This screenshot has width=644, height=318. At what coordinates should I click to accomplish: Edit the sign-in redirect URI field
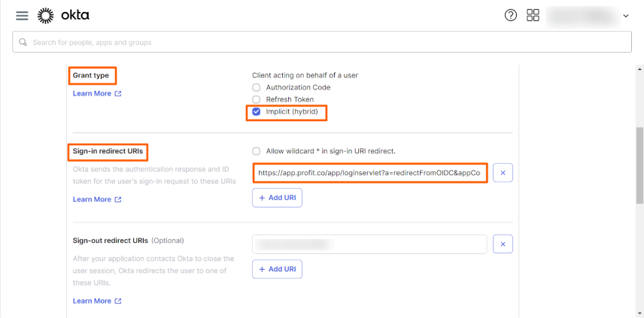369,173
